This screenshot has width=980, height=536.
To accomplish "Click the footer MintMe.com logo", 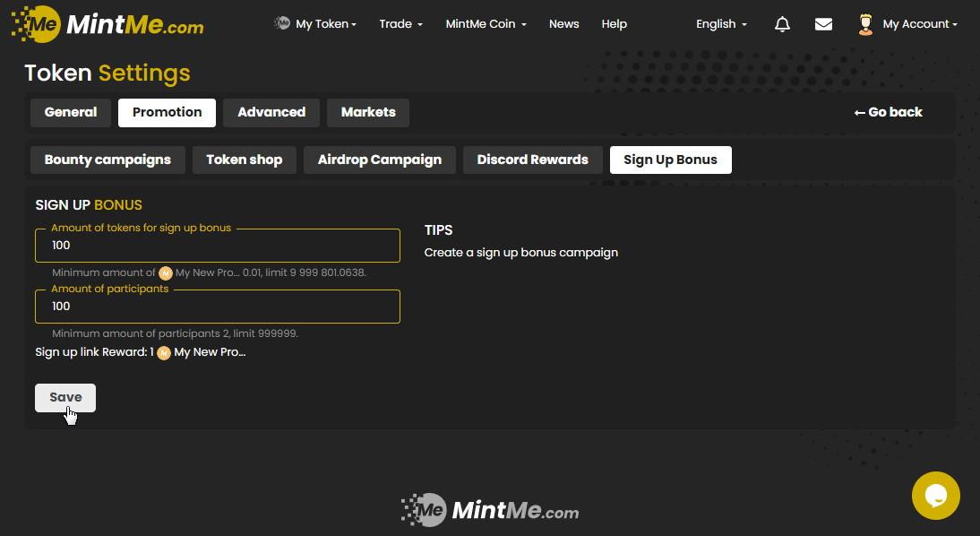I will point(489,511).
